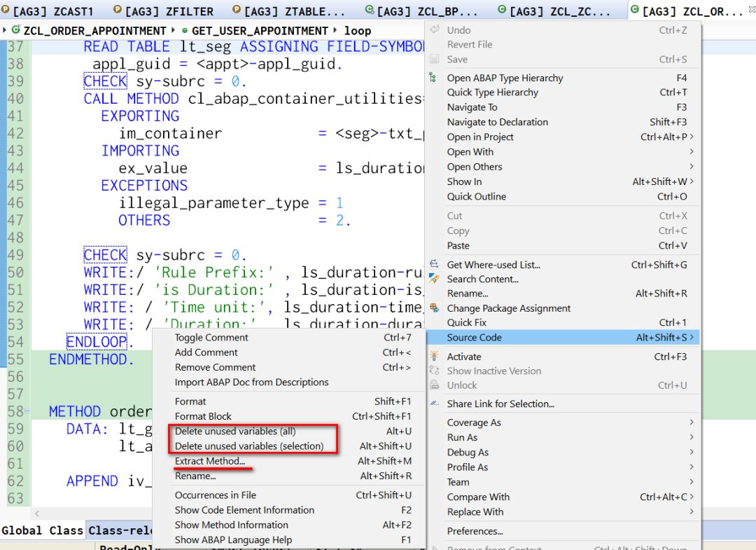Open the Team submenu entry
Viewport: 756px width, 550px height.
(x=563, y=482)
